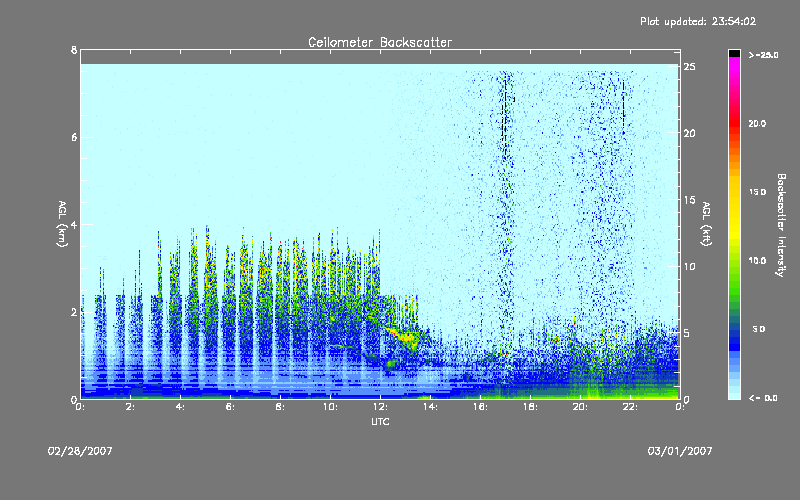
Task: Pick the red band of the colorbar
Action: point(734,125)
